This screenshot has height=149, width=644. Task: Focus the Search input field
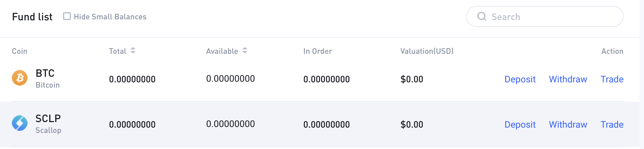[545, 16]
